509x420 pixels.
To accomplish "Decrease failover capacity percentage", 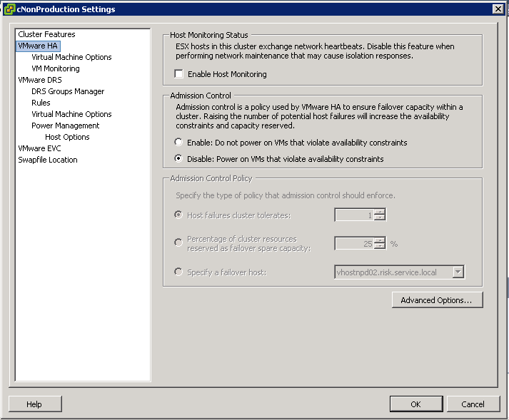I will [x=380, y=246].
